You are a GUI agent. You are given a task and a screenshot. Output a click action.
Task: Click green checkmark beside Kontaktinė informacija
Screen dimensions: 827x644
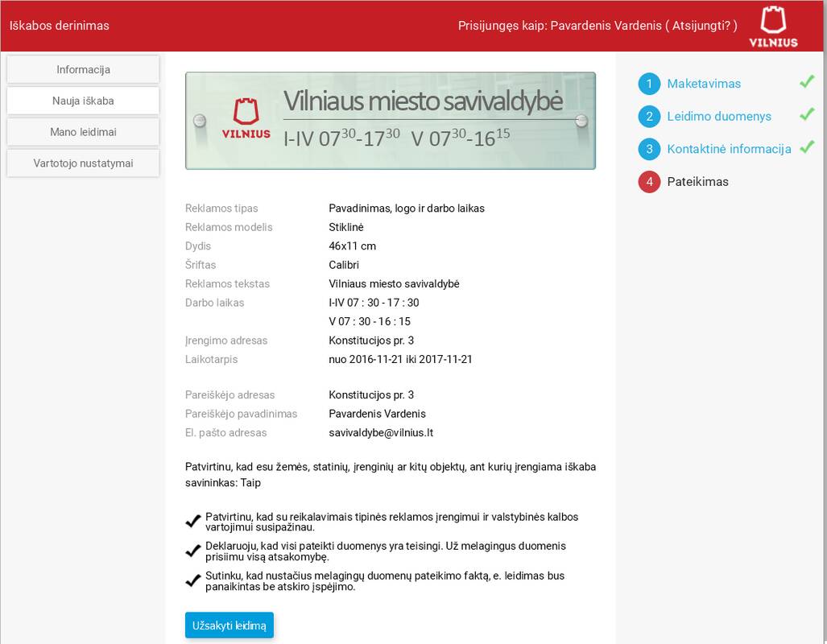(806, 147)
